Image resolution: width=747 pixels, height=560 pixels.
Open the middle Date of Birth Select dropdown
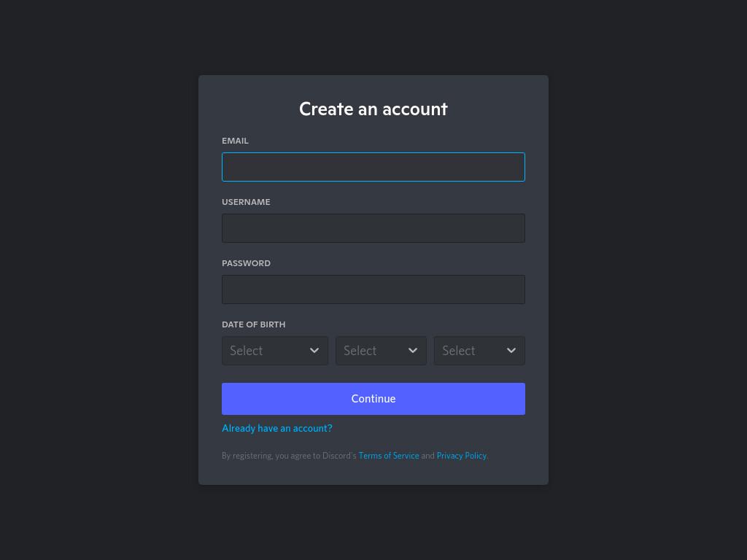[x=381, y=351]
